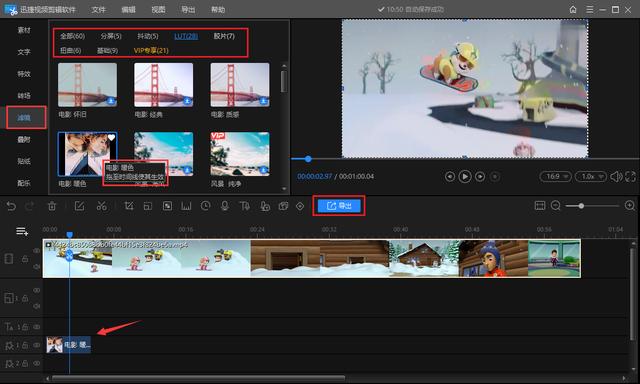This screenshot has width=640, height=384.
Task: Lock the text track
Action: (x=25, y=327)
